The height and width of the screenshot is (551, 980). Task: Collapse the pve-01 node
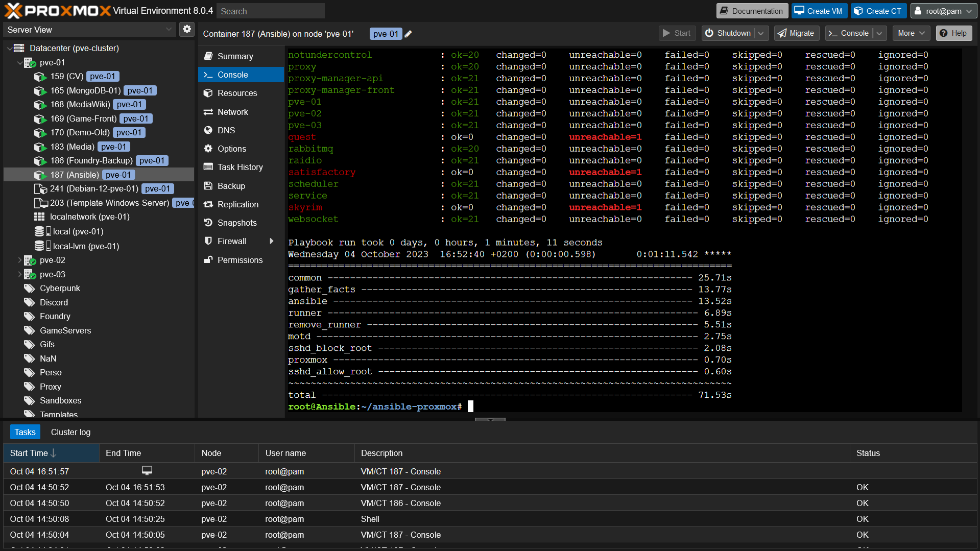[x=19, y=63]
